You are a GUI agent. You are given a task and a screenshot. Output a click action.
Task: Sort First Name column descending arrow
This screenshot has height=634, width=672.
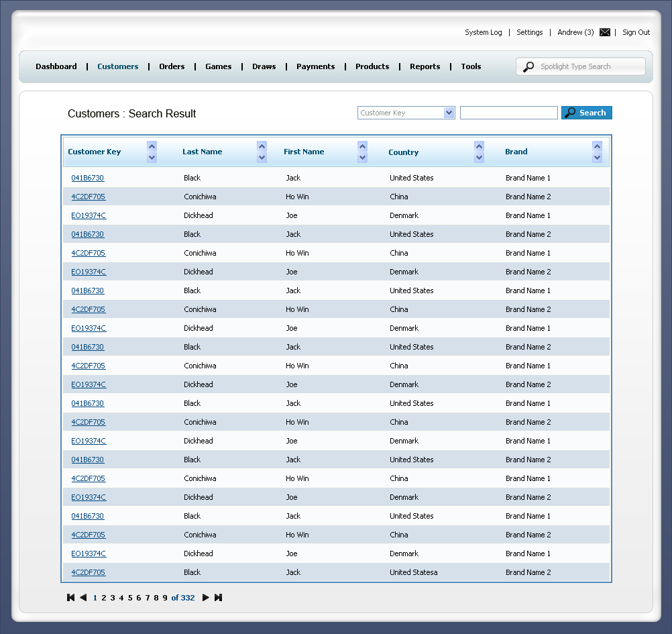[363, 157]
